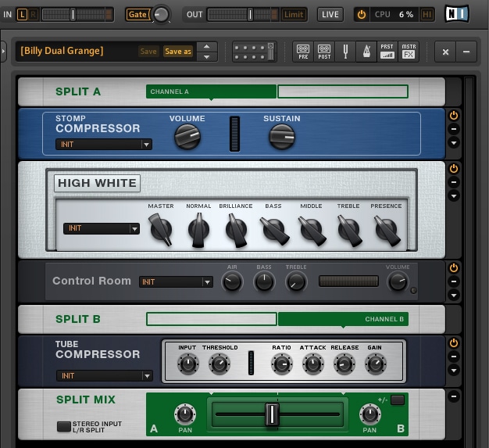Image resolution: width=489 pixels, height=448 pixels.
Task: Toggle HI quality mode button
Action: coord(427,14)
